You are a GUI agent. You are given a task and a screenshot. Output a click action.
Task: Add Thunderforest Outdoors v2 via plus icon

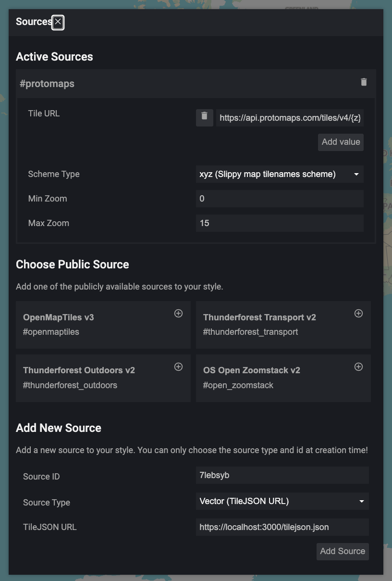pos(178,366)
